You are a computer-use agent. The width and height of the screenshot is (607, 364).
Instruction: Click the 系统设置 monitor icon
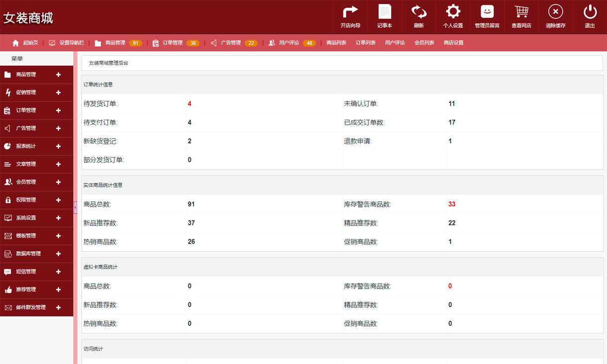(7, 218)
